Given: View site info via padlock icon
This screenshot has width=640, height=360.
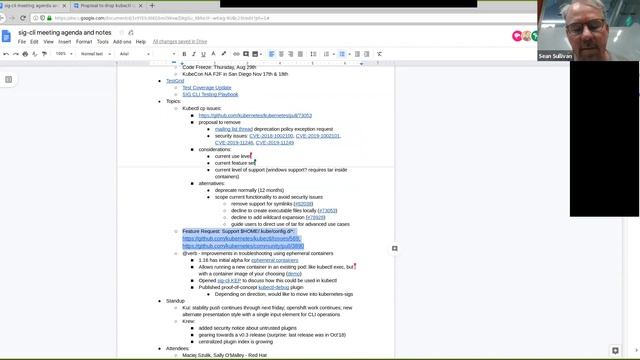Looking at the screenshot, I should (x=49, y=18).
